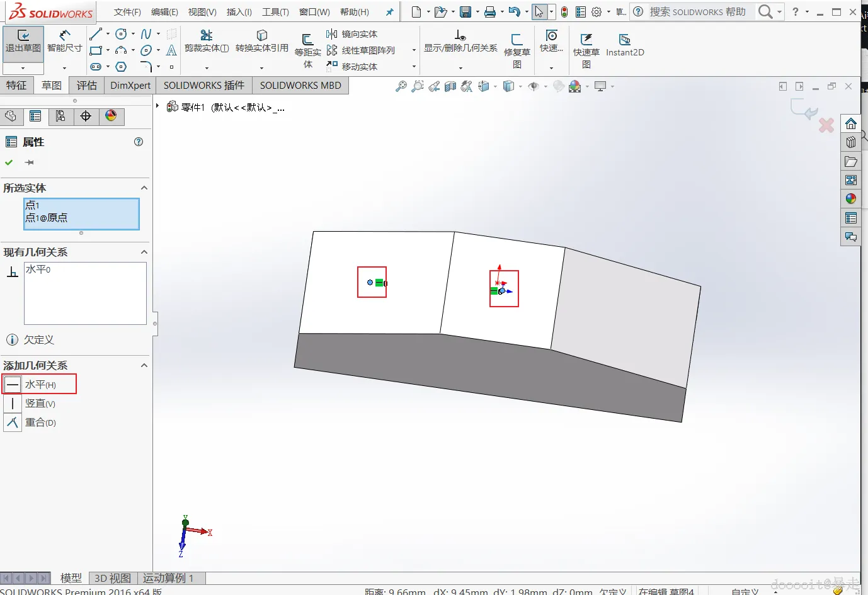Open the Trim Entities tool
The width and height of the screenshot is (868, 595).
(x=206, y=41)
